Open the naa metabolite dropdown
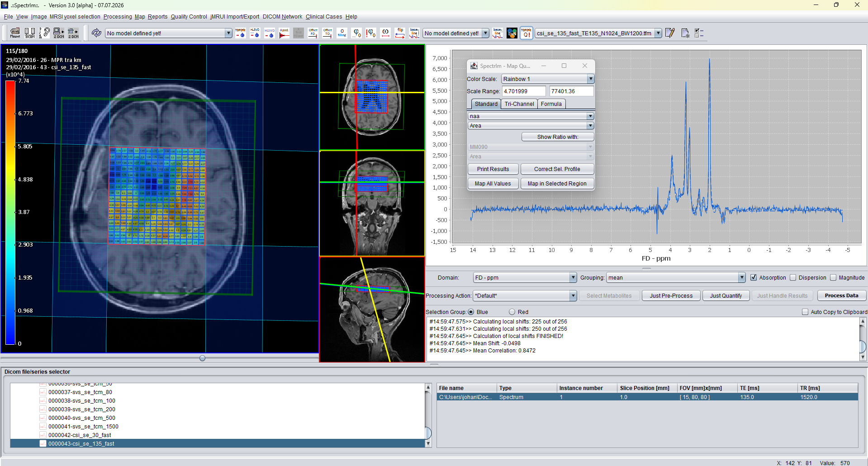 (531, 116)
